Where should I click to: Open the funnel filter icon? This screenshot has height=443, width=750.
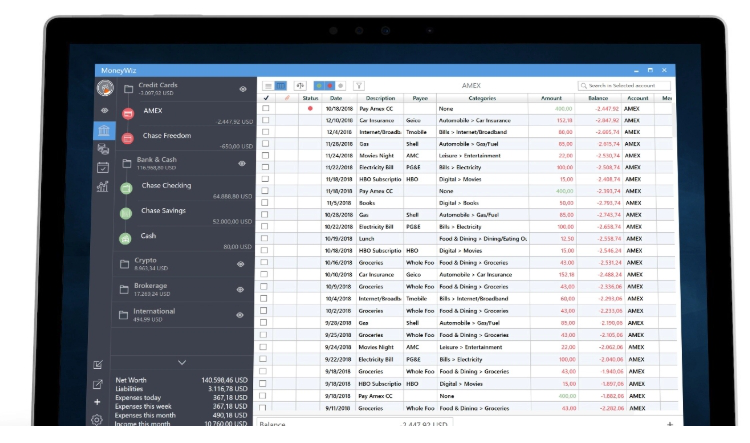click(x=359, y=86)
